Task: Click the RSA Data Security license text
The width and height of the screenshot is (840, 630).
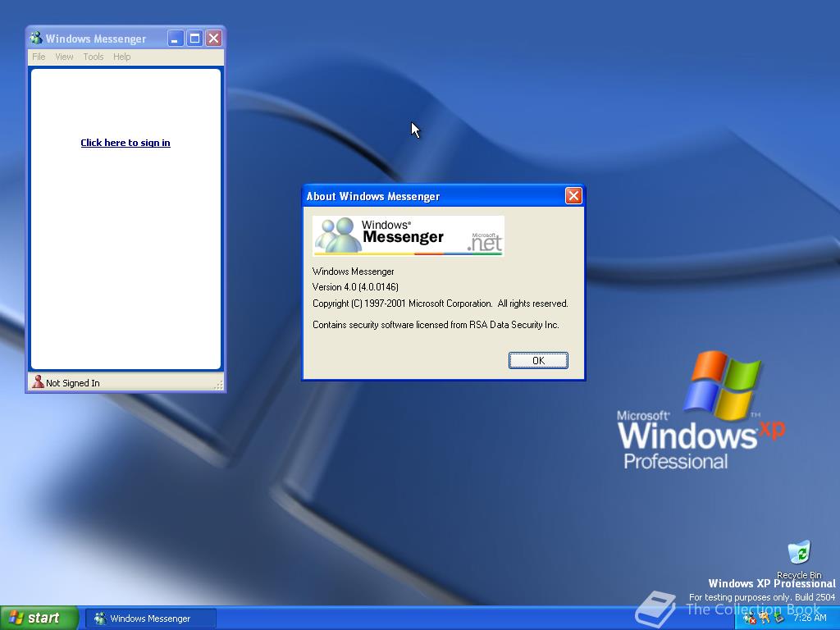Action: point(436,325)
